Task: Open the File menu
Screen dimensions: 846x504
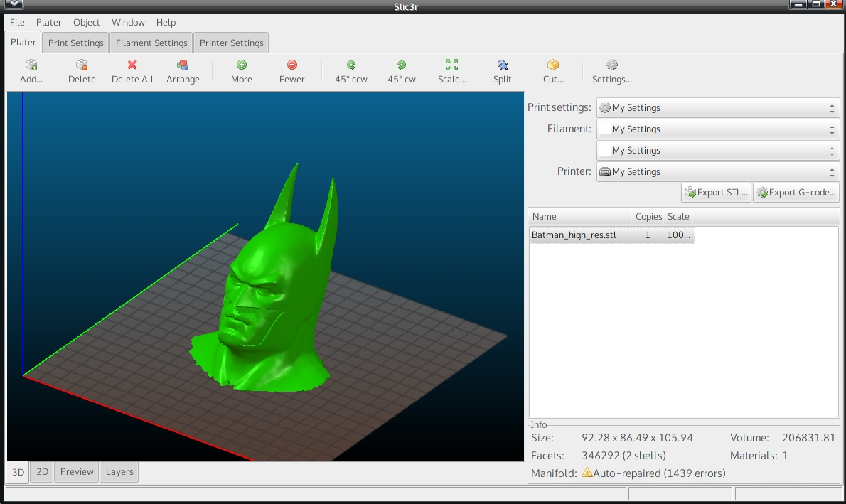Action: click(17, 22)
